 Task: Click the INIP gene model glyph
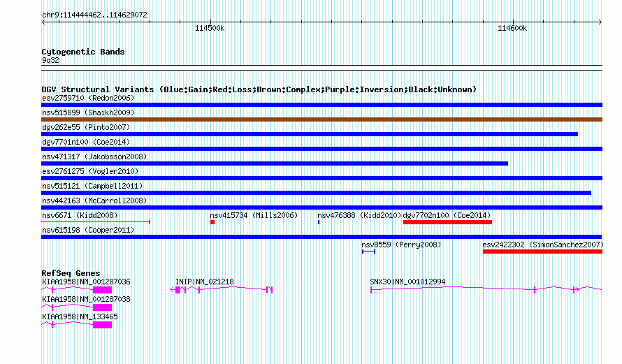pyautogui.click(x=222, y=290)
